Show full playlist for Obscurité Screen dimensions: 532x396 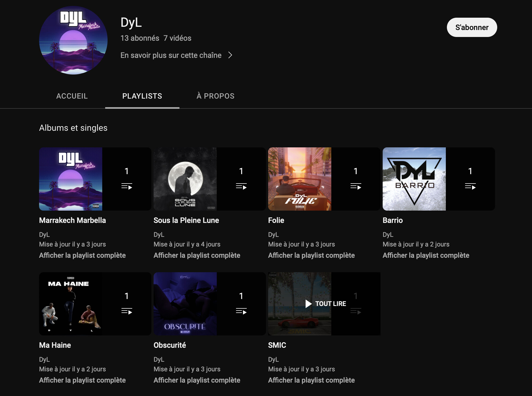coord(197,380)
